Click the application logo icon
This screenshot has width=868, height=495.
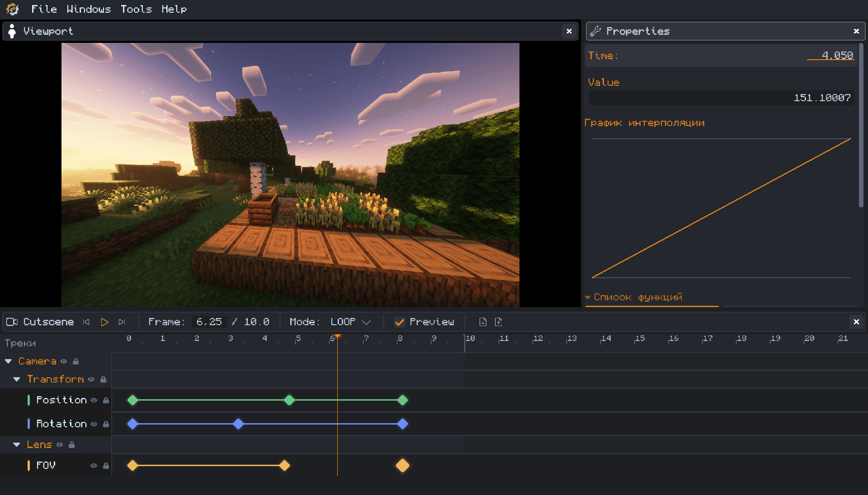pyautogui.click(x=12, y=9)
